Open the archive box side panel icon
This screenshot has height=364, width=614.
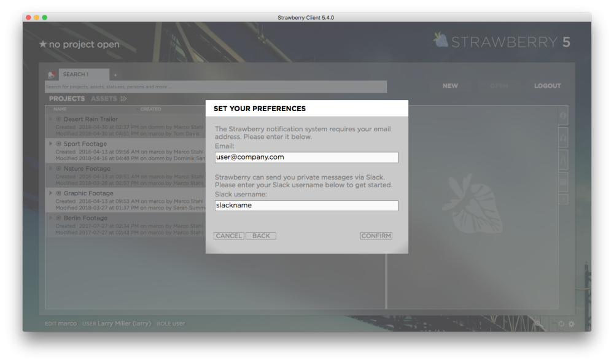tap(563, 182)
